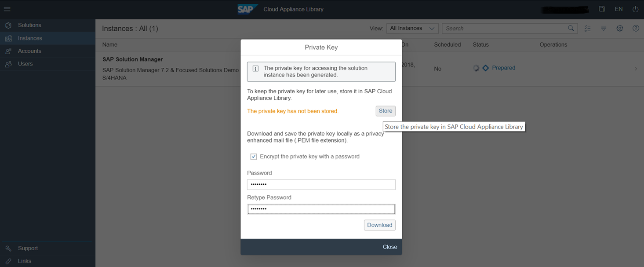Click the Store button

tap(386, 111)
